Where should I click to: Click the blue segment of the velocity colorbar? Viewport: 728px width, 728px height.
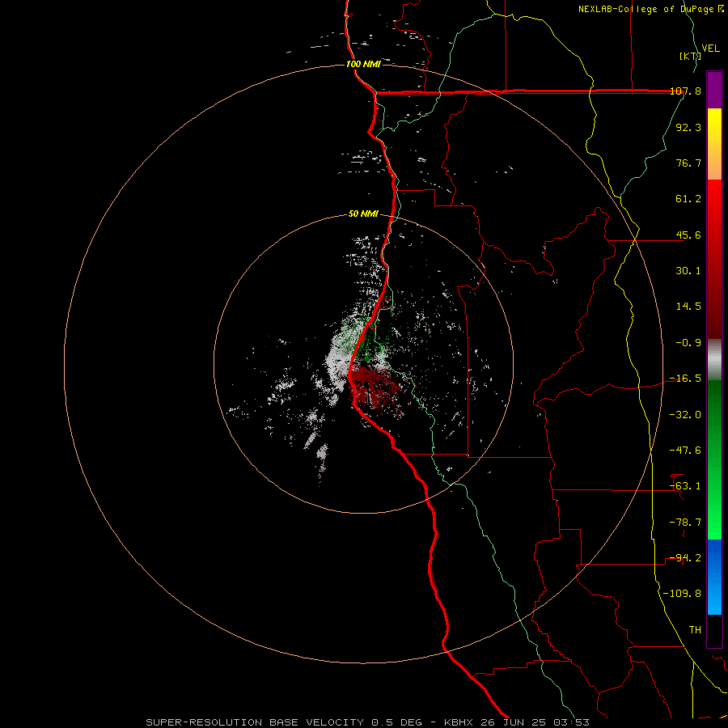[714, 577]
